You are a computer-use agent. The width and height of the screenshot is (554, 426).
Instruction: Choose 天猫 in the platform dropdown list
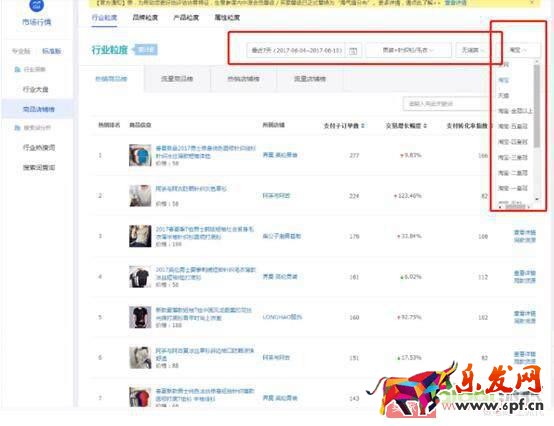503,95
